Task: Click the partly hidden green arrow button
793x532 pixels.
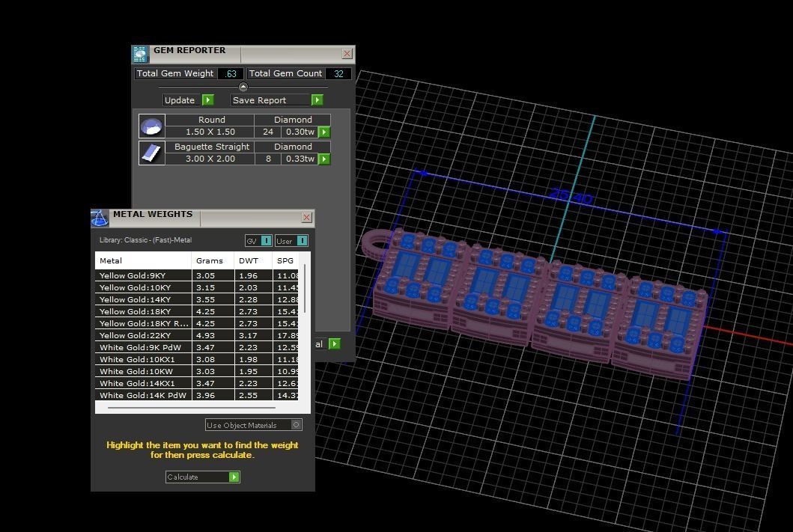Action: tap(334, 344)
